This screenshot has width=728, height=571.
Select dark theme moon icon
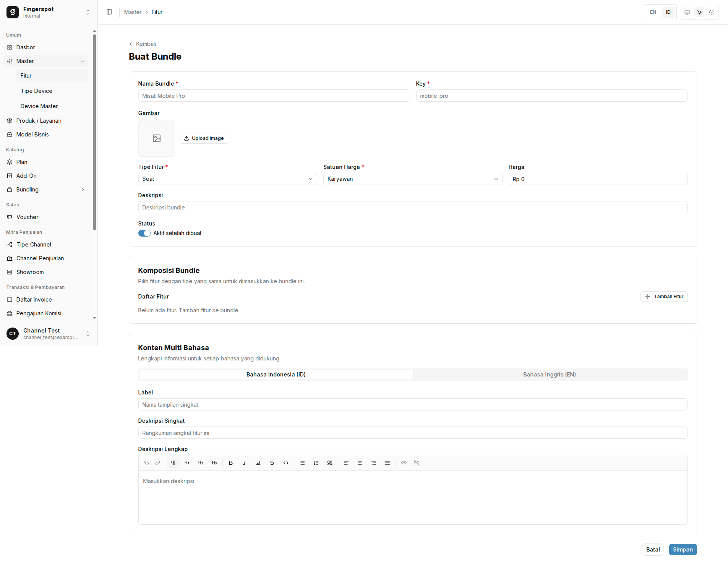tap(712, 12)
